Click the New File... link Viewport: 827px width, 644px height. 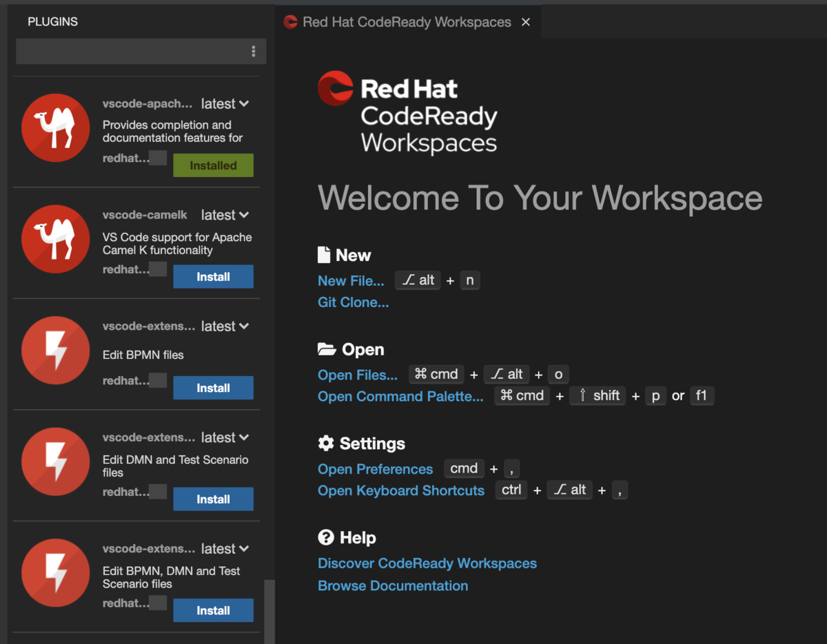point(351,280)
